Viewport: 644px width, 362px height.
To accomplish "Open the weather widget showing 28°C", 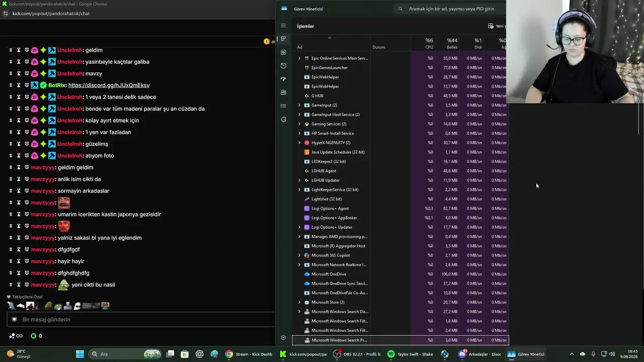I will click(19, 354).
